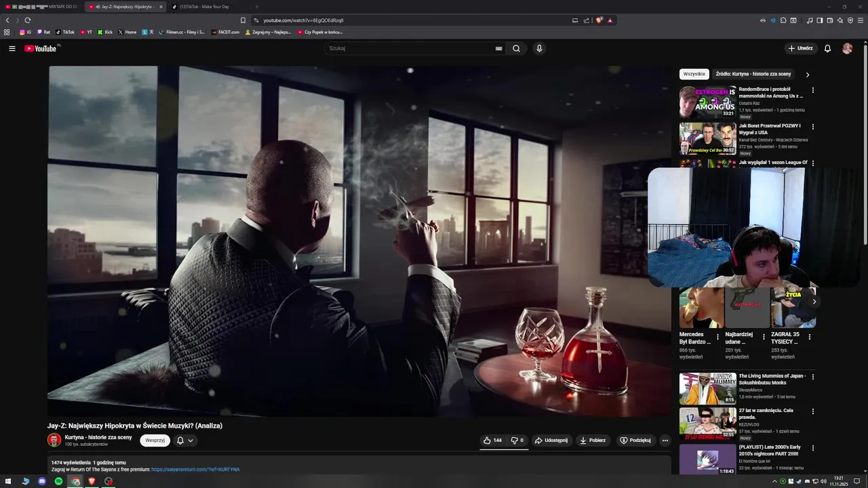Dislike the Jay-Z video
The height and width of the screenshot is (488, 868).
[517, 441]
